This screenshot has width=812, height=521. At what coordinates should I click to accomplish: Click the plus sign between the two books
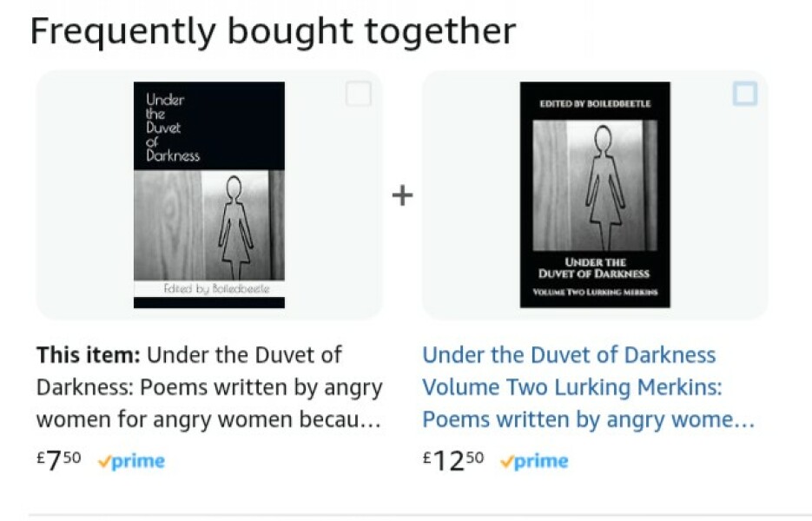401,195
